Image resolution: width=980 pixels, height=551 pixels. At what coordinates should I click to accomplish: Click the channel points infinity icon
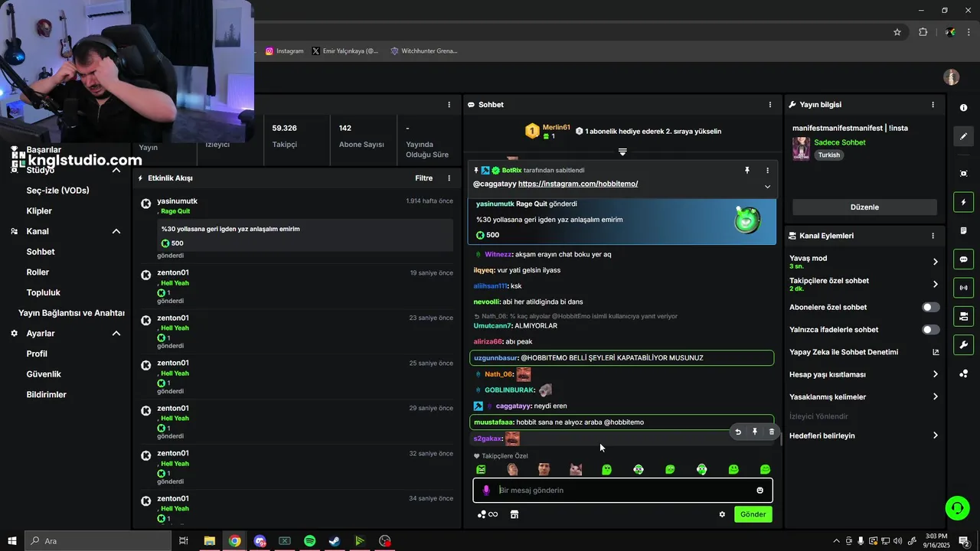488,514
